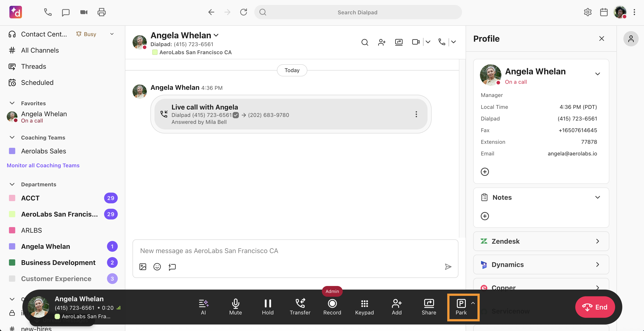Viewport: 644px width, 331px height.
Task: Open AI panel in call bar
Action: coord(203,307)
